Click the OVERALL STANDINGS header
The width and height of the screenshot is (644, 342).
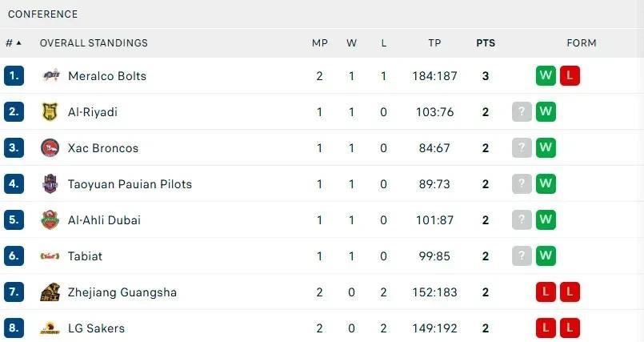[94, 42]
